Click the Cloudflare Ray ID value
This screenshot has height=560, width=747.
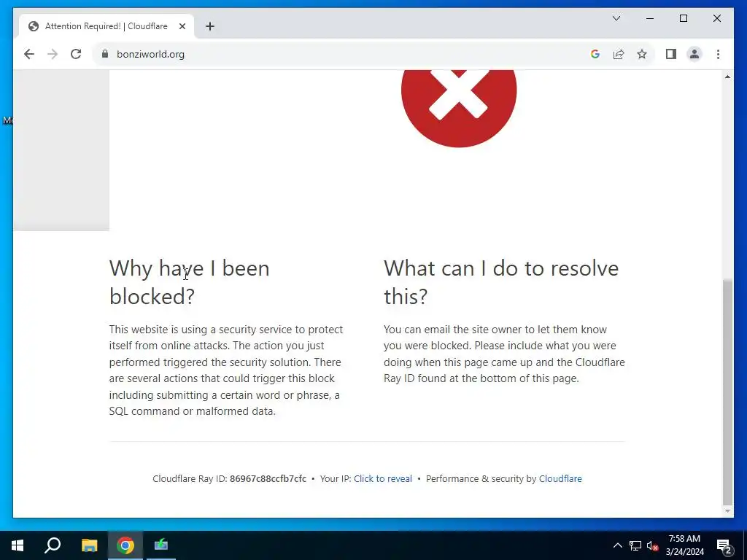(268, 478)
